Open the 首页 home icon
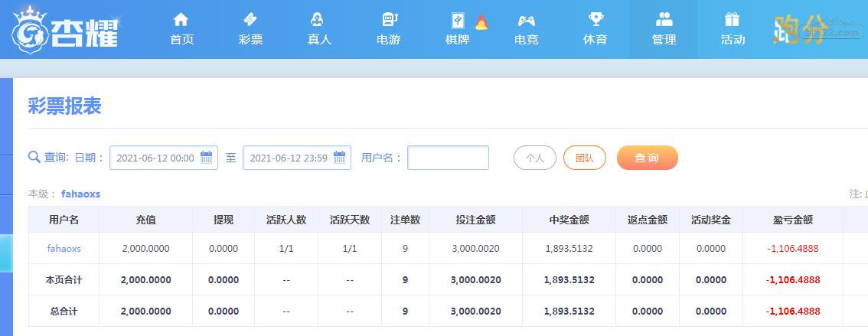This screenshot has width=868, height=336. [181, 20]
